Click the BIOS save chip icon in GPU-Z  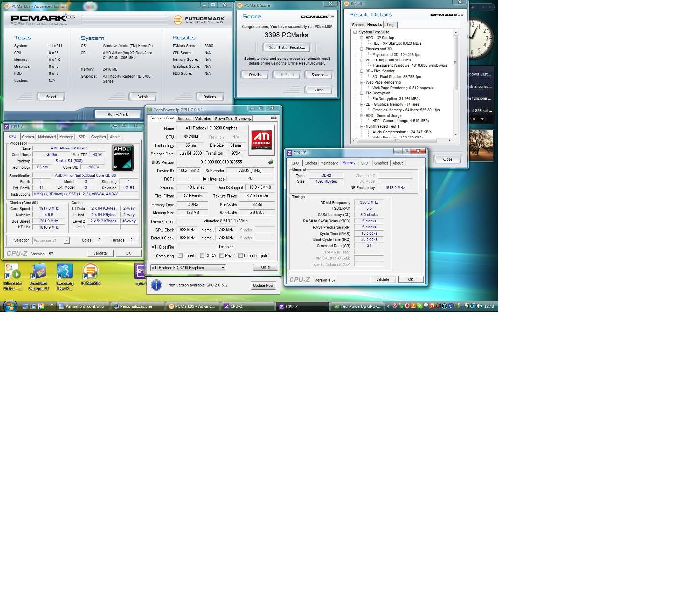271,162
